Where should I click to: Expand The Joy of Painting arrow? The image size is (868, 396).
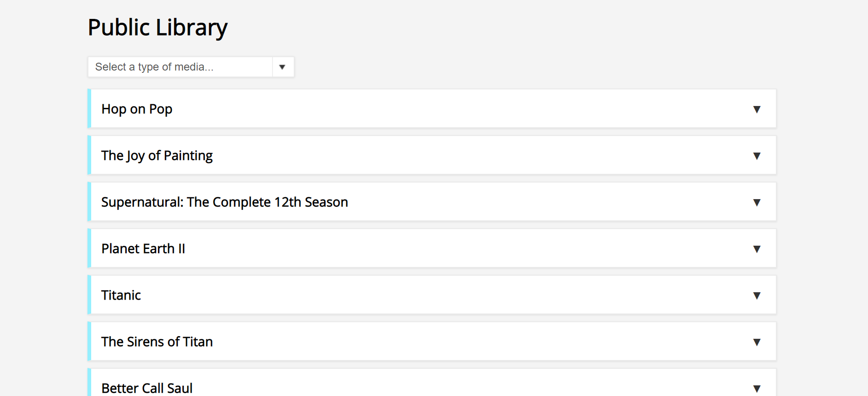point(757,156)
